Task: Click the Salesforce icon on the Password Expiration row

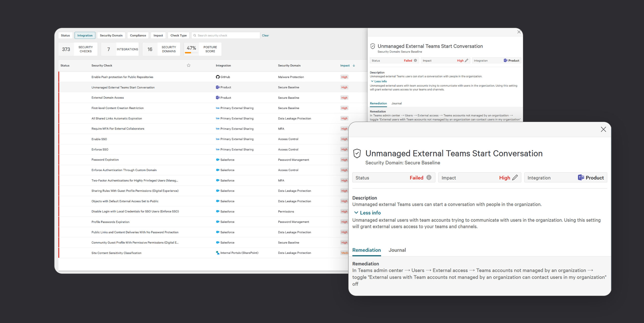Action: click(x=218, y=160)
